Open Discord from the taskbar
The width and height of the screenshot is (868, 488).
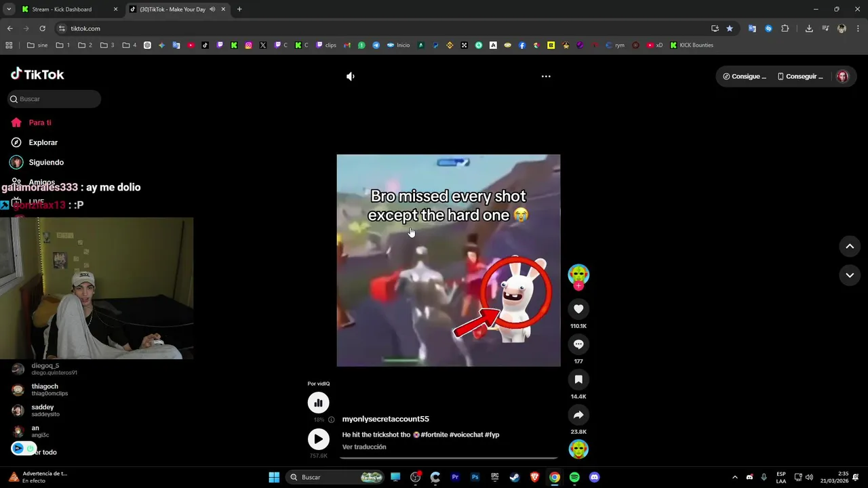coord(595,477)
